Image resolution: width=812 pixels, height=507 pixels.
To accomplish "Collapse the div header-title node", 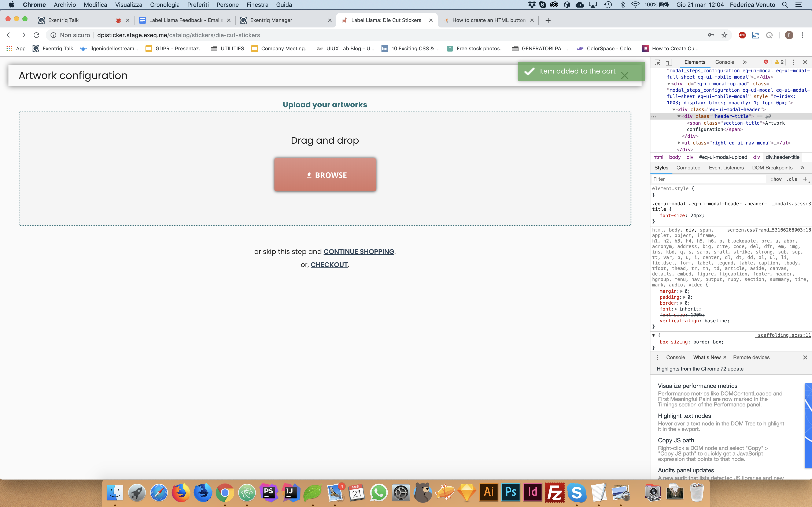I will tap(679, 116).
